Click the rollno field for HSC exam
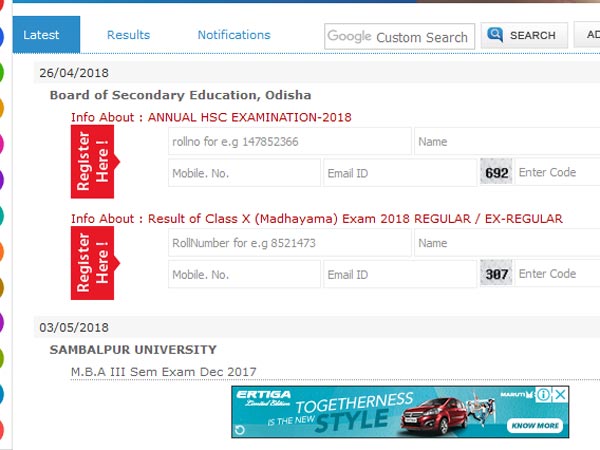The height and width of the screenshot is (450, 600). click(289, 142)
